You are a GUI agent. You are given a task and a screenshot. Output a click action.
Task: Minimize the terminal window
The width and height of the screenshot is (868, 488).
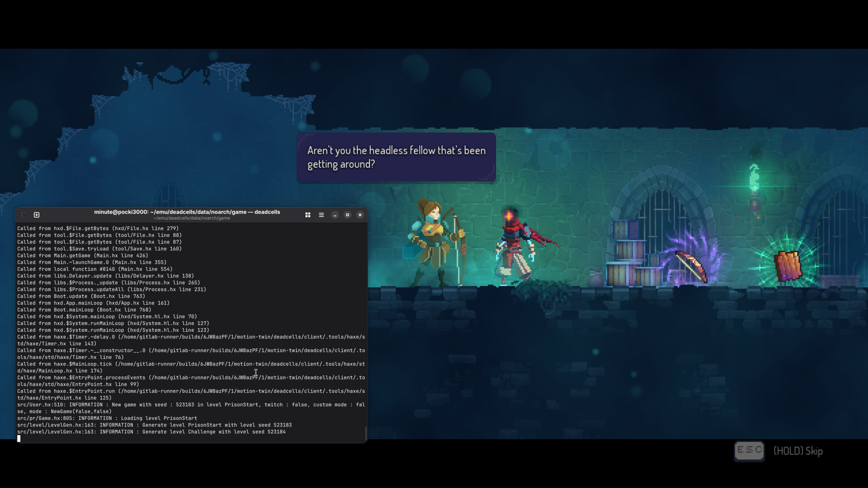pyautogui.click(x=335, y=215)
